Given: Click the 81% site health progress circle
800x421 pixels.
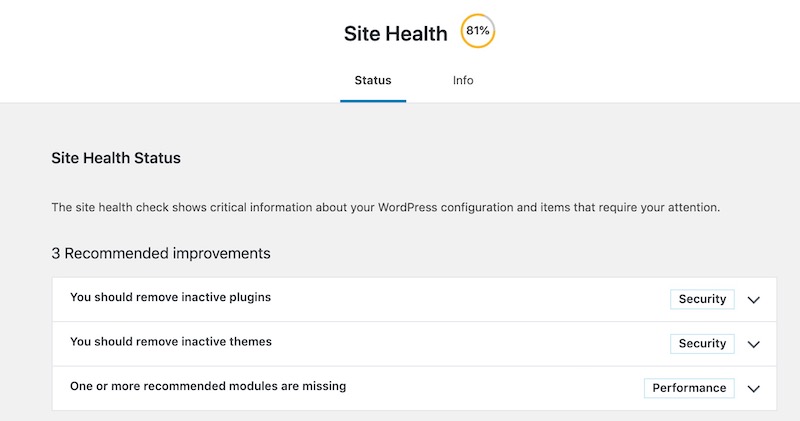Looking at the screenshot, I should [478, 31].
